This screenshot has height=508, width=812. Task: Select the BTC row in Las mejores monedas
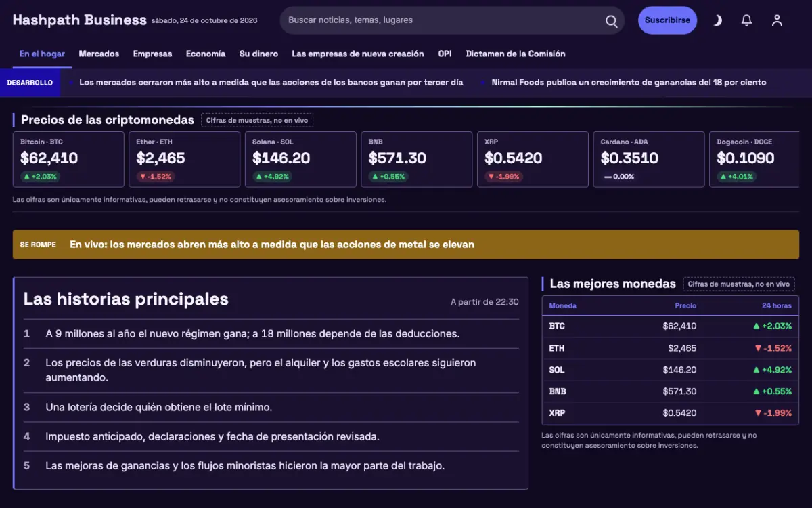[x=671, y=326]
